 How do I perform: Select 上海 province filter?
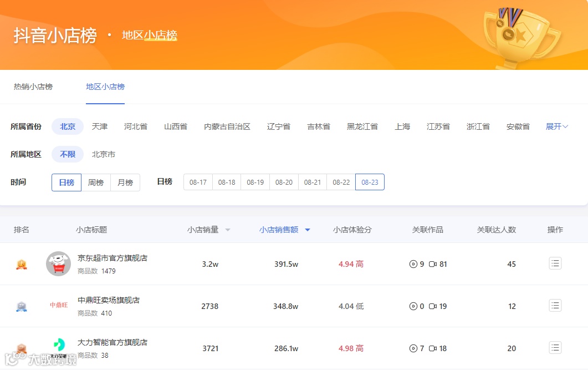pyautogui.click(x=402, y=126)
